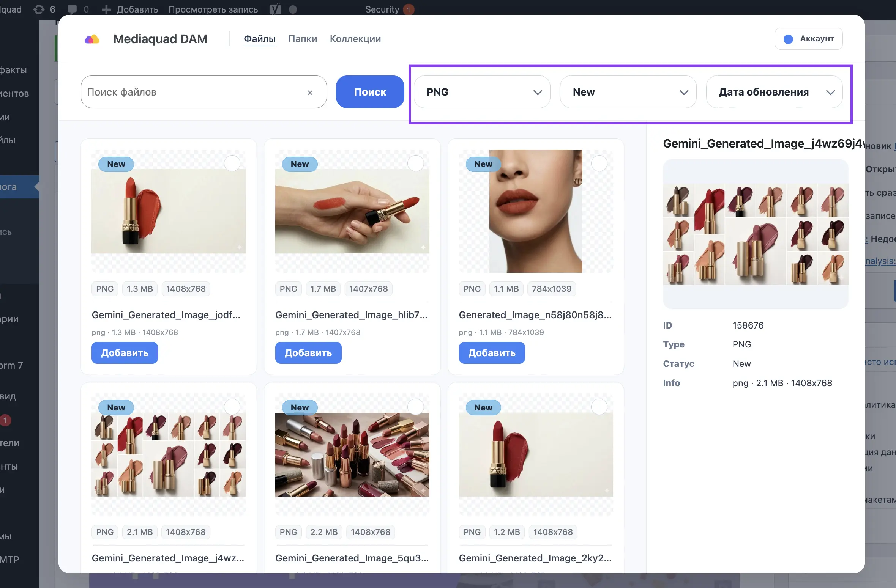The height and width of the screenshot is (588, 896).
Task: Switch to the Файлы tab
Action: [260, 39]
